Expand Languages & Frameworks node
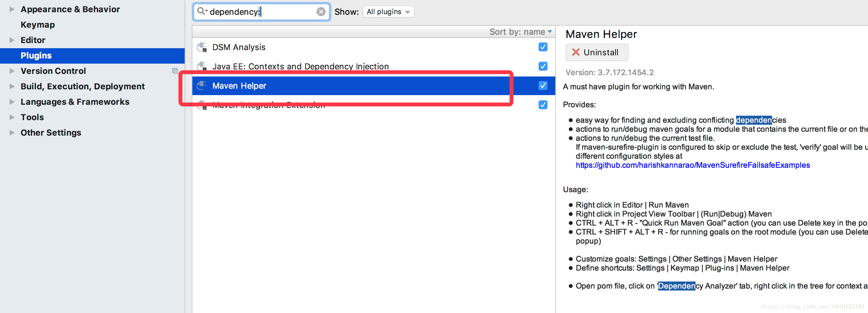The image size is (868, 313). point(12,102)
